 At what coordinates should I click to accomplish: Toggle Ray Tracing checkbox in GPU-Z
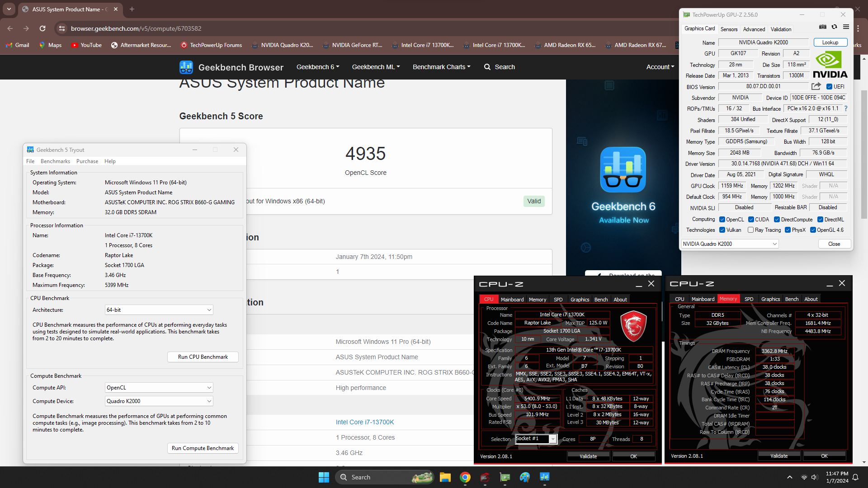click(751, 230)
